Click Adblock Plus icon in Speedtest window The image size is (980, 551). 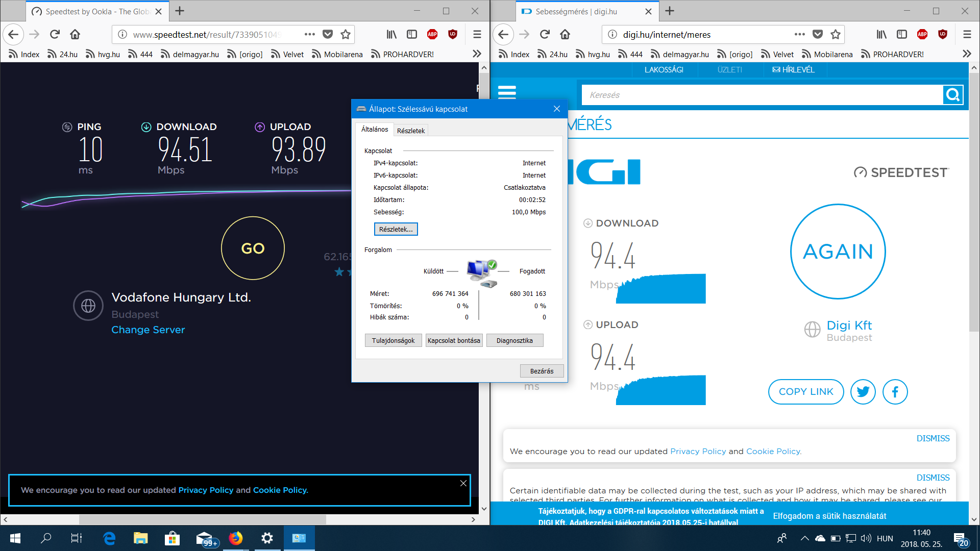coord(432,34)
